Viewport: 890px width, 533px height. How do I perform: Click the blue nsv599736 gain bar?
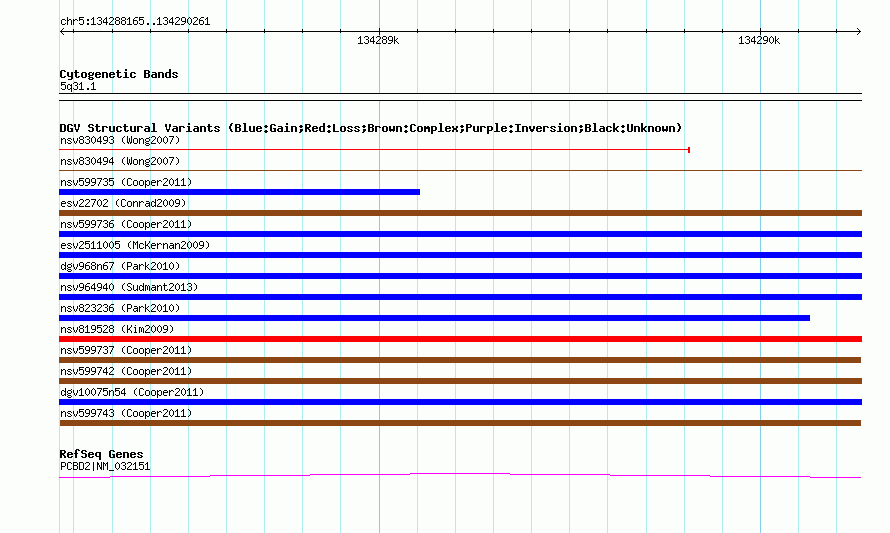pyautogui.click(x=460, y=234)
